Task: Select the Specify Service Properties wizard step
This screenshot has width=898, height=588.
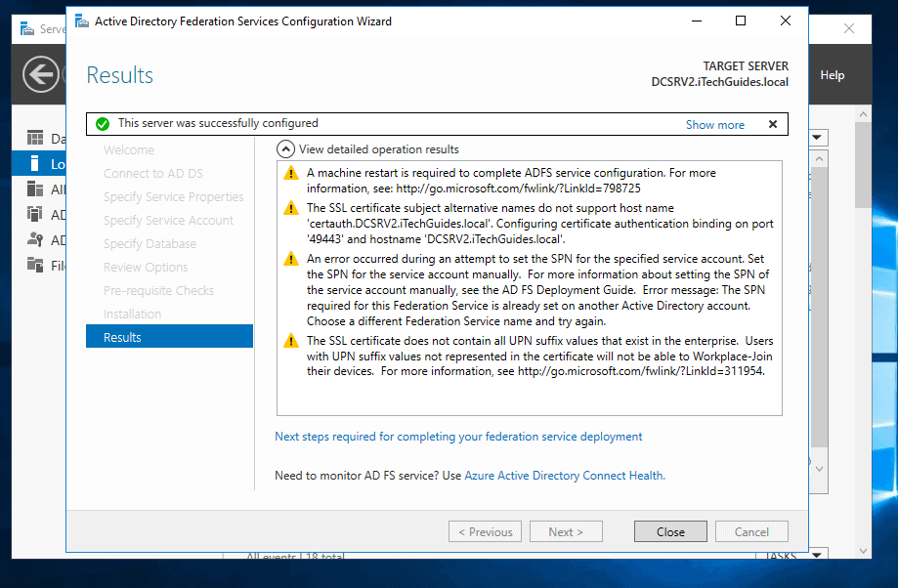Action: pos(174,196)
